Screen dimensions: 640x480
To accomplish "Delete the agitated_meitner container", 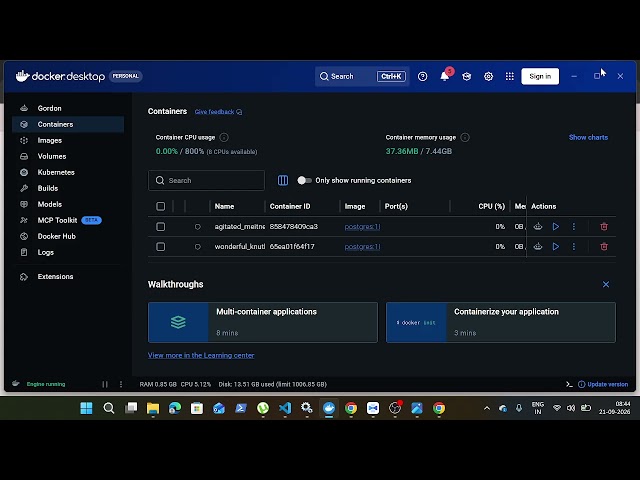I will tap(604, 227).
